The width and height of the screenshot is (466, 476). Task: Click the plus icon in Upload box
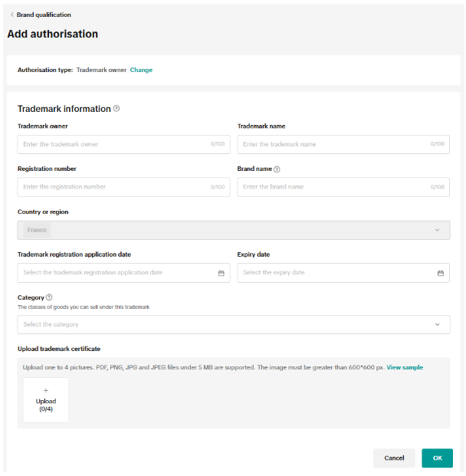coord(46,390)
